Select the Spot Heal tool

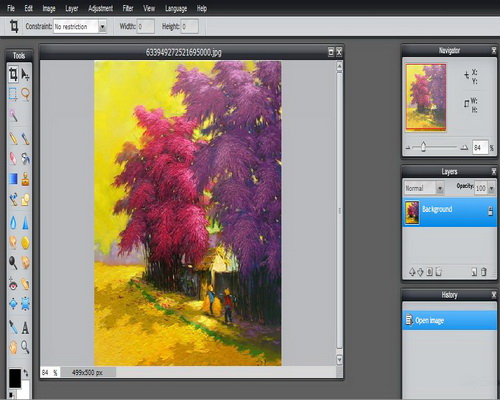click(x=25, y=284)
